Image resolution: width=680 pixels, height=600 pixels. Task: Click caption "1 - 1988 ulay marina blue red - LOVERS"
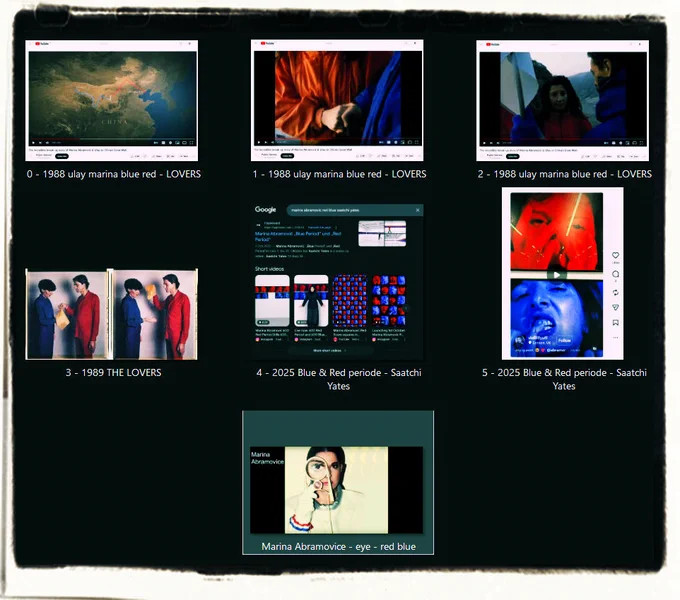point(339,174)
